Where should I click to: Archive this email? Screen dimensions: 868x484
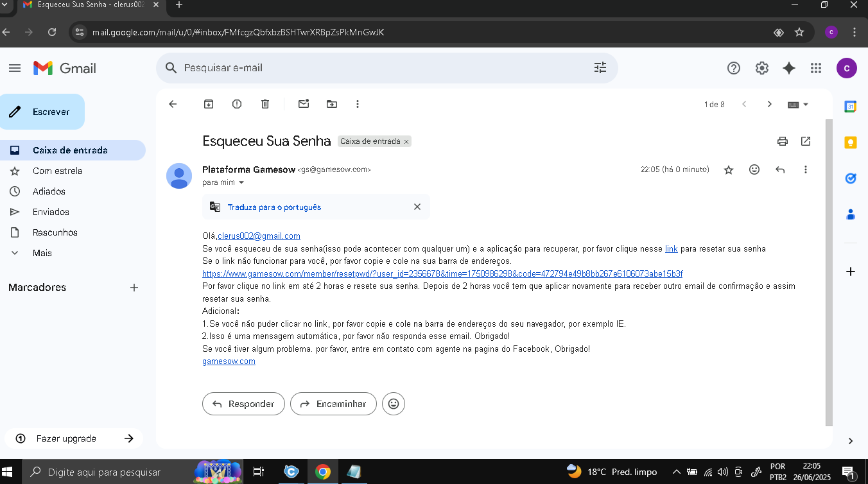pyautogui.click(x=209, y=104)
